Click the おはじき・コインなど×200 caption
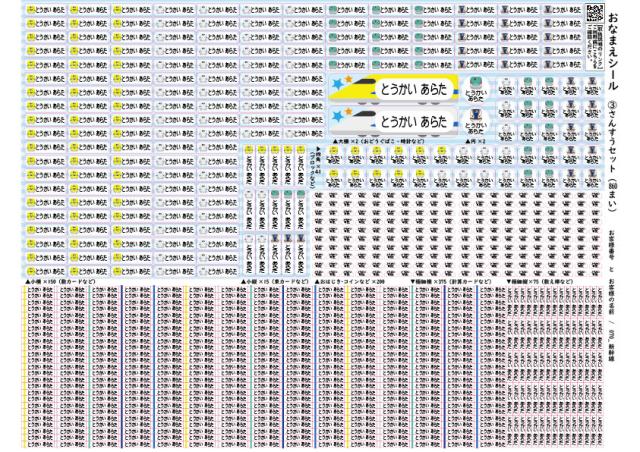The width and height of the screenshot is (640, 452). [x=348, y=282]
